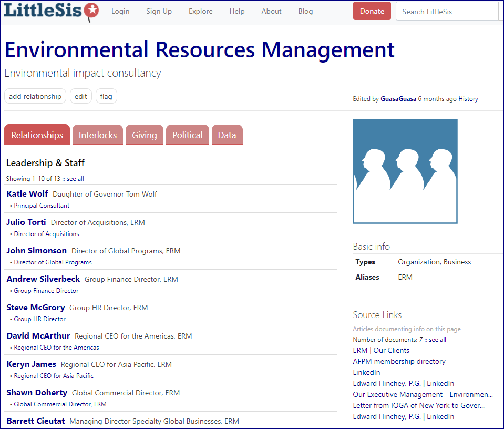
Task: Click the organization placeholder image
Action: coord(405,171)
